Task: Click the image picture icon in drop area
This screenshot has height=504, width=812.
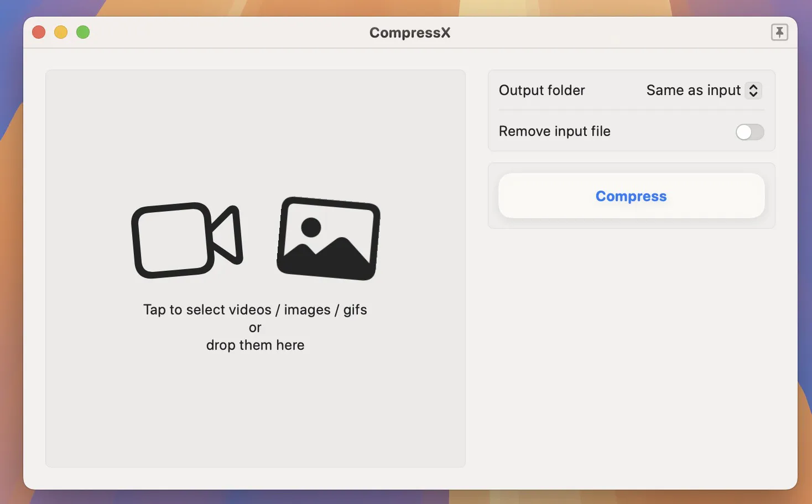Action: pos(329,238)
